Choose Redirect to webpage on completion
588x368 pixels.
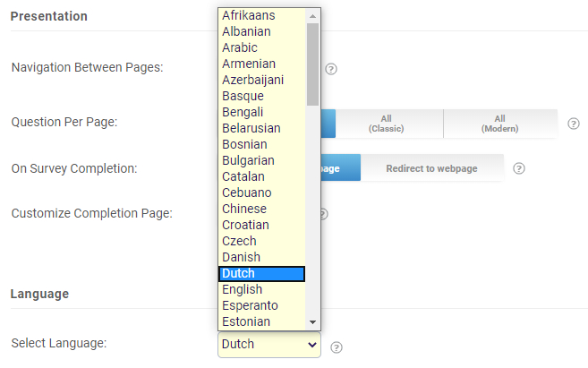pyautogui.click(x=431, y=168)
